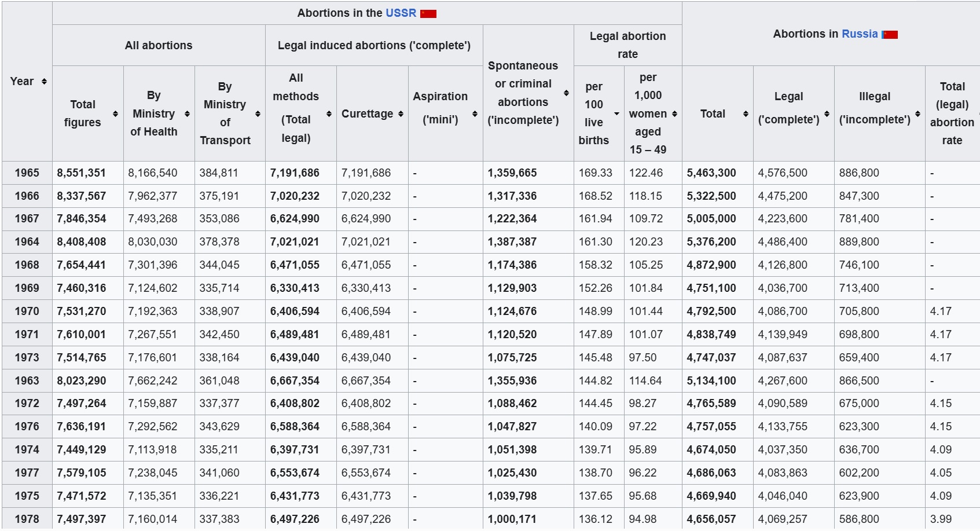Sort Curettage column using arrows
Image resolution: width=980 pixels, height=531 pixels.
coord(401,113)
